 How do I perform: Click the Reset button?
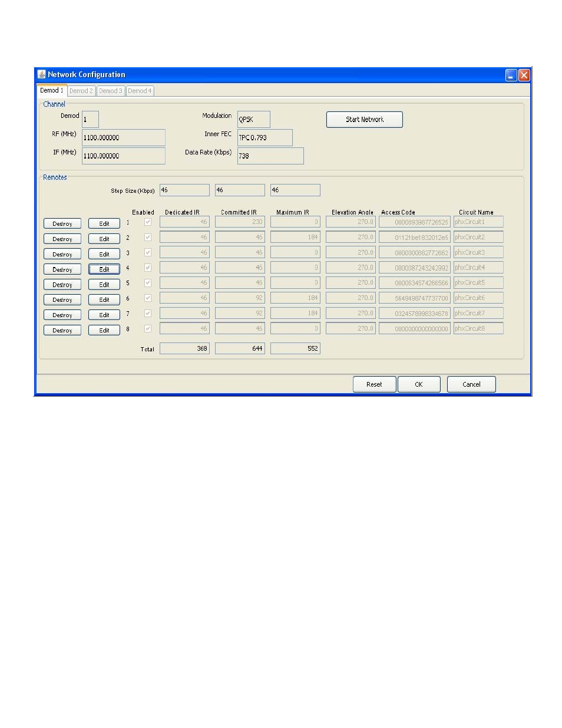click(374, 384)
